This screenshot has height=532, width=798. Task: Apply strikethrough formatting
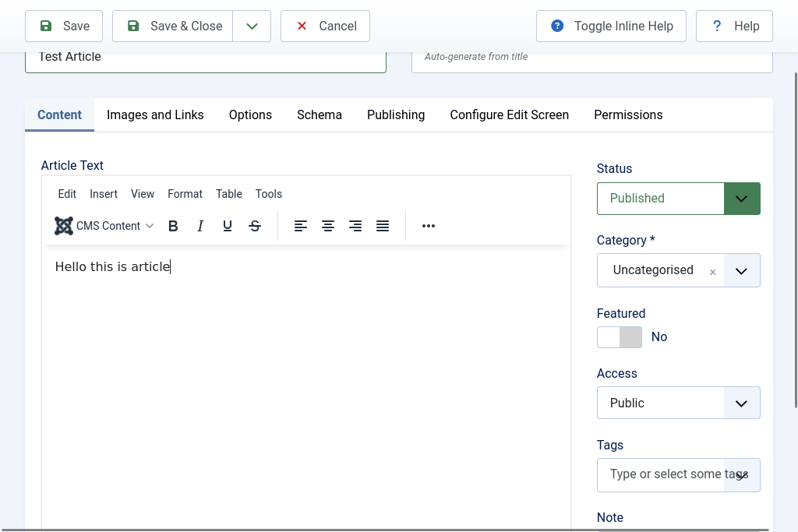point(255,226)
